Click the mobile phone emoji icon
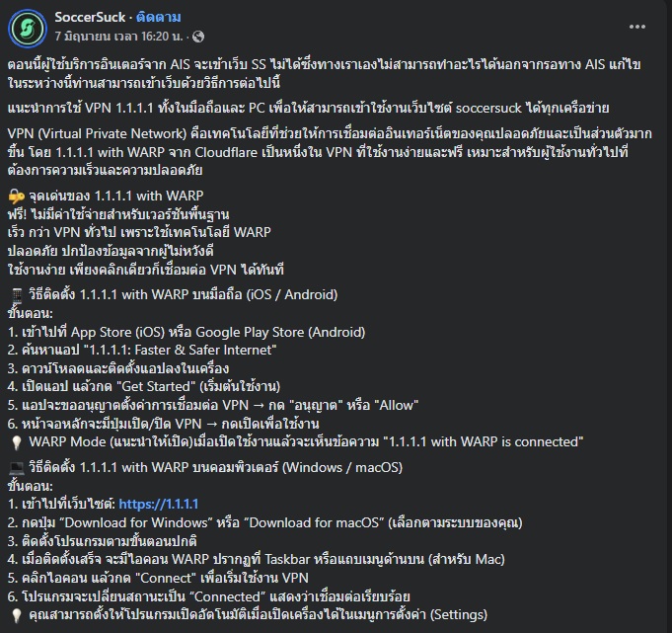 pos(17,295)
